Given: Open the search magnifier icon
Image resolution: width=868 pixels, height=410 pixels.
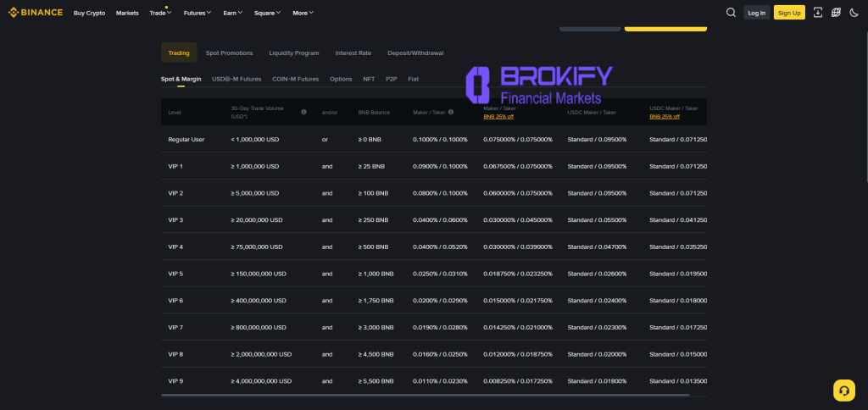Looking at the screenshot, I should pyautogui.click(x=731, y=12).
